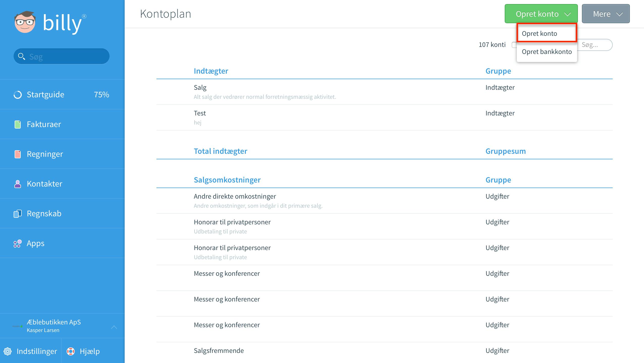Open the Apps section
The width and height of the screenshot is (644, 363).
click(x=62, y=243)
